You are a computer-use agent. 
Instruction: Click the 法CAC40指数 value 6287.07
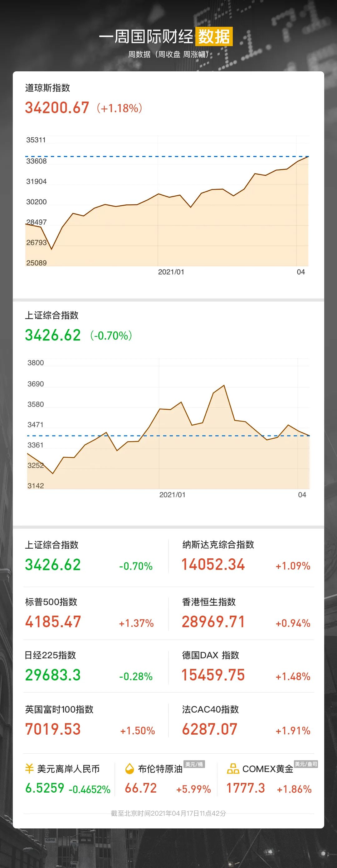pos(210,729)
